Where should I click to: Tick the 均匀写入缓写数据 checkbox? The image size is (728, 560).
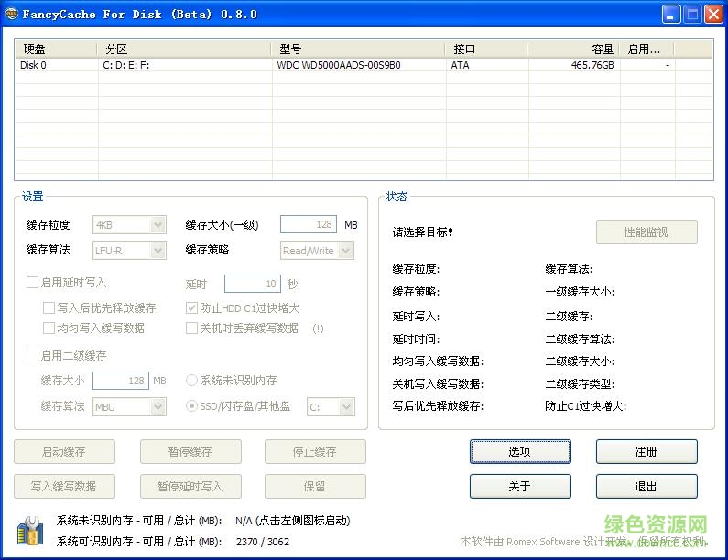pyautogui.click(x=49, y=328)
